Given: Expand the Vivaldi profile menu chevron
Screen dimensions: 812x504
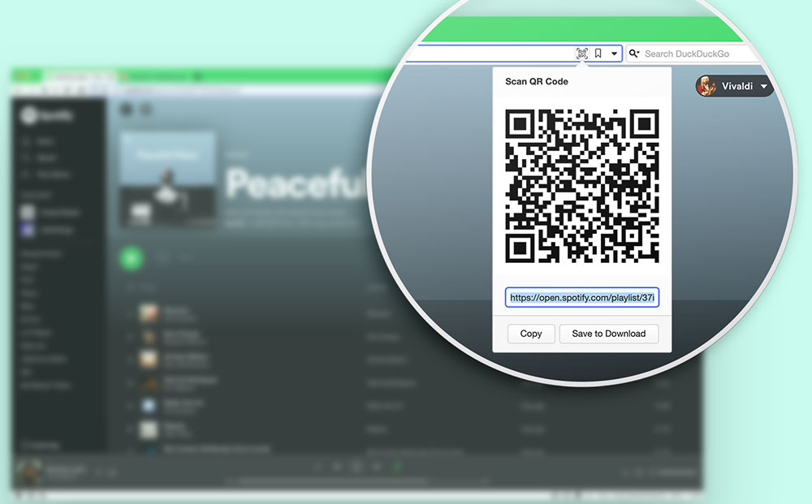Looking at the screenshot, I should coord(764,87).
